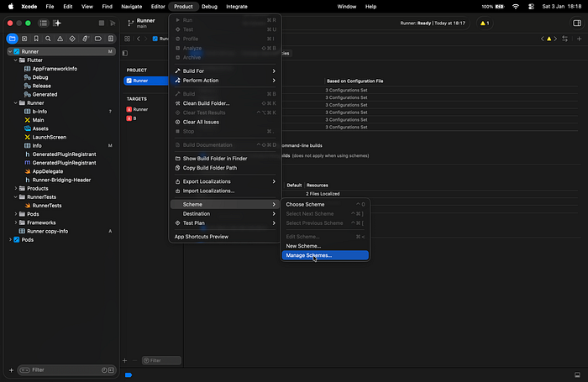Open the Breakpoint navigator icon
This screenshot has width=588, height=382.
98,39
